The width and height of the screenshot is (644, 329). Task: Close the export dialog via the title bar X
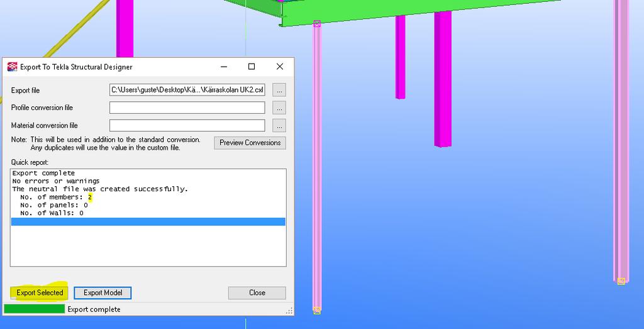click(x=280, y=67)
